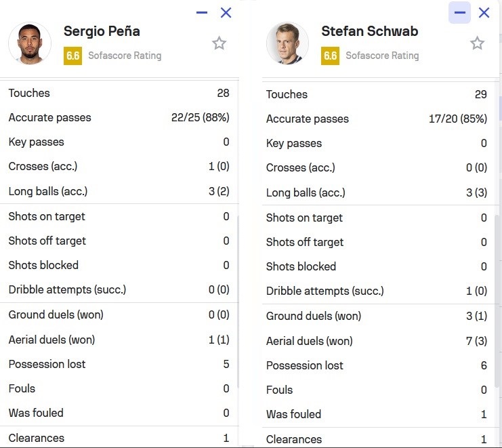Select Stefan Schwab's Possession lost row

[x=376, y=365]
